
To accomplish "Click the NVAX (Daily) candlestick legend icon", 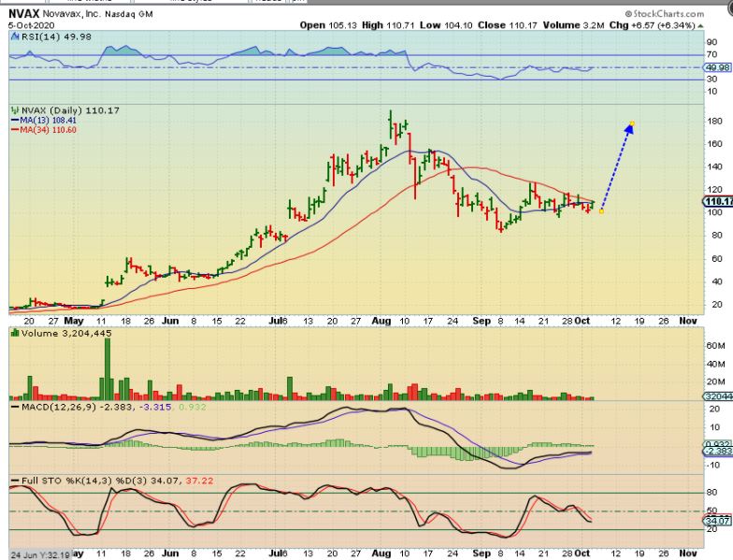I will [13, 110].
